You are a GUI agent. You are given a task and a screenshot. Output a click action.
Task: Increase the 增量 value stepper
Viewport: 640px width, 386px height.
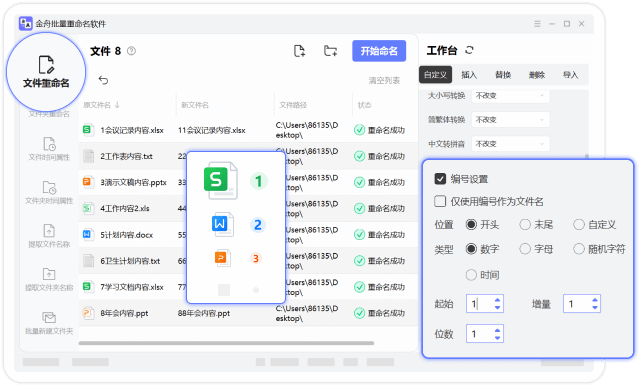point(595,300)
